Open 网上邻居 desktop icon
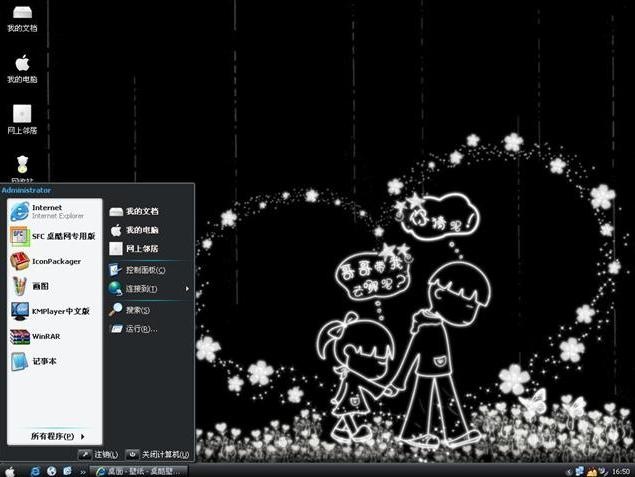This screenshot has width=635, height=477. pos(22,116)
